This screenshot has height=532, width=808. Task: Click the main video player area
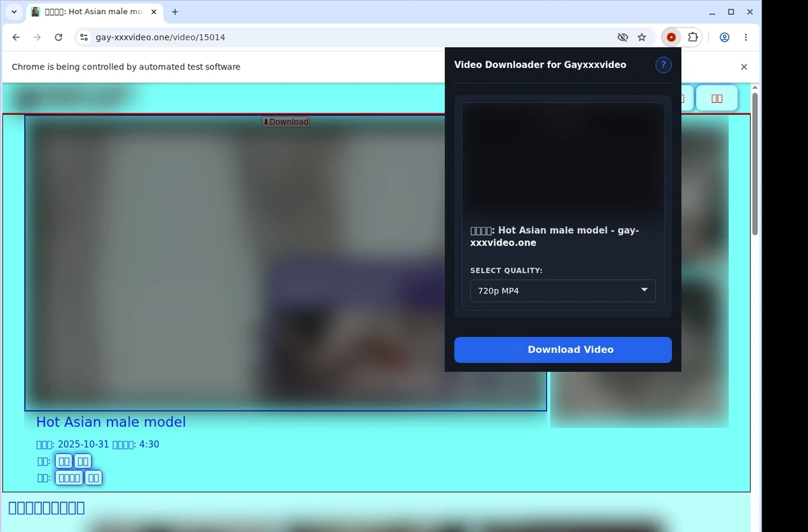285,263
